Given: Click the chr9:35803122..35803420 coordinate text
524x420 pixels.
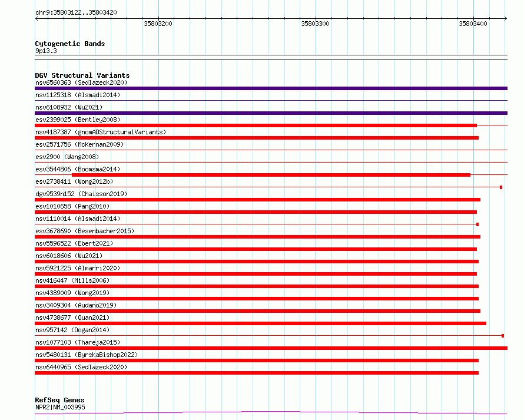Looking at the screenshot, I should point(76,13).
